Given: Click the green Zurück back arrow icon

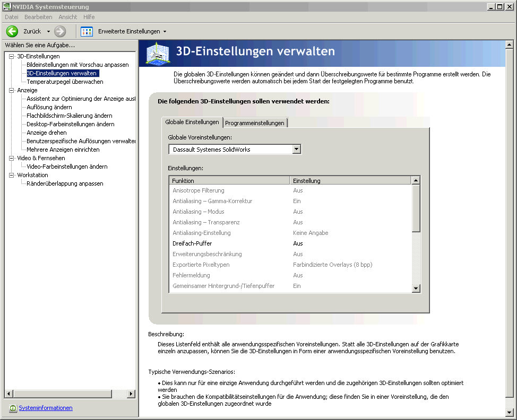Looking at the screenshot, I should coord(12,31).
